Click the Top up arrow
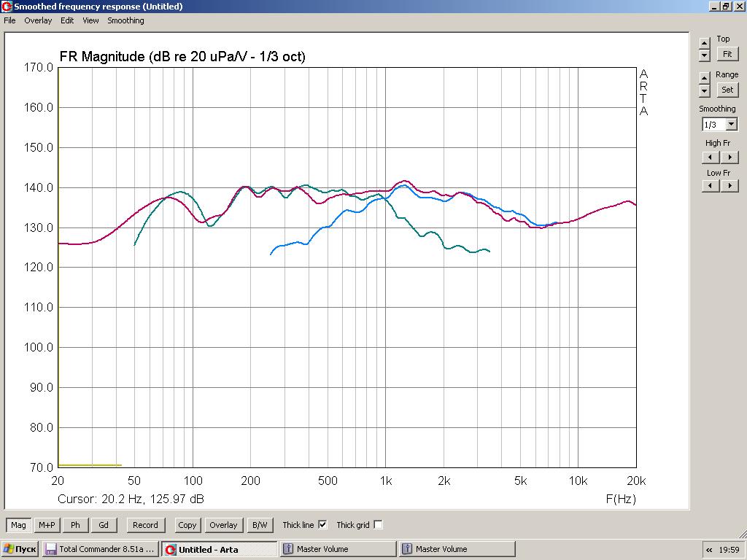 click(x=705, y=43)
